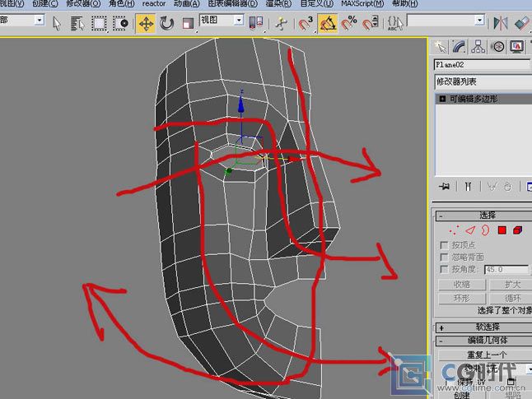
Task: Click the 循环 button
Action: (511, 299)
